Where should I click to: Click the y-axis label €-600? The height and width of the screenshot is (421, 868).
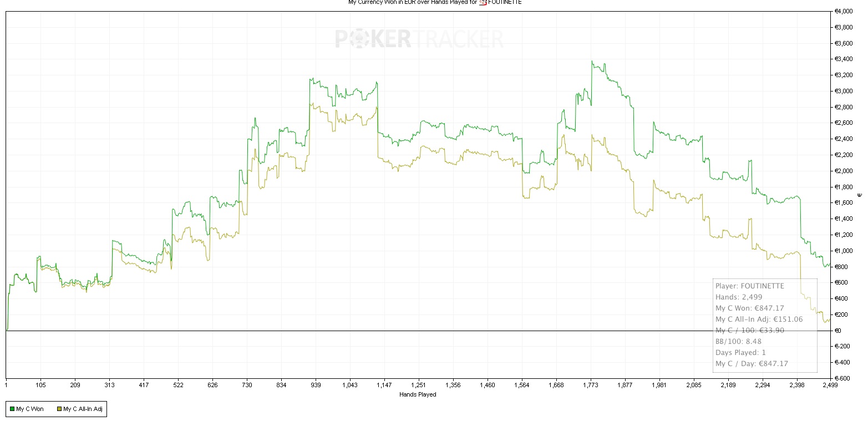point(842,379)
